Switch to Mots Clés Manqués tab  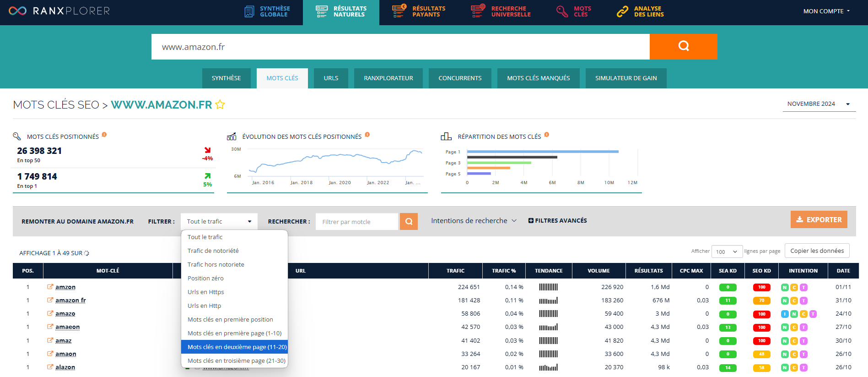[539, 78]
